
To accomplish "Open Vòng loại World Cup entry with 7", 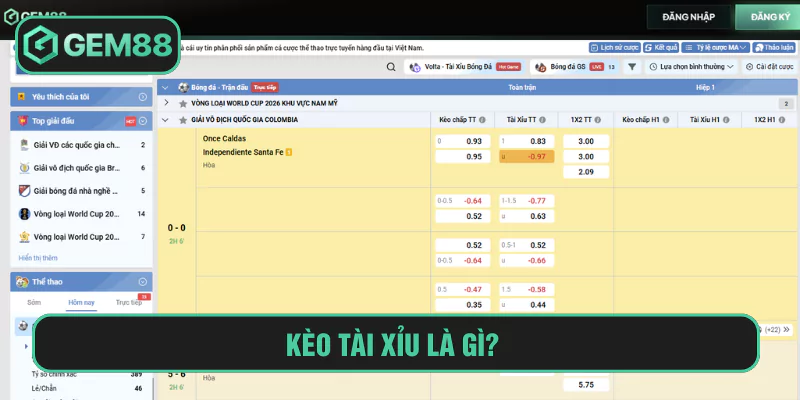I will pos(82,237).
